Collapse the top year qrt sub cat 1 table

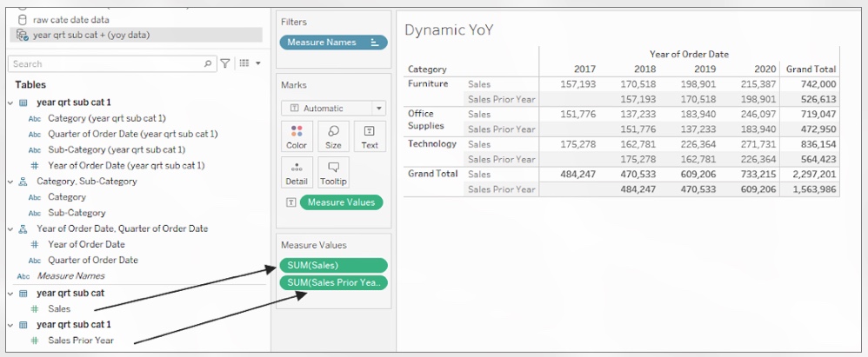(10, 102)
